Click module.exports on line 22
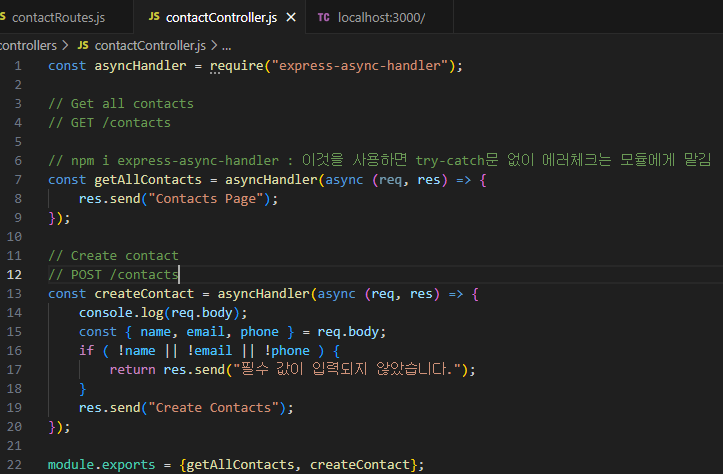This screenshot has height=474, width=723. click(x=101, y=465)
